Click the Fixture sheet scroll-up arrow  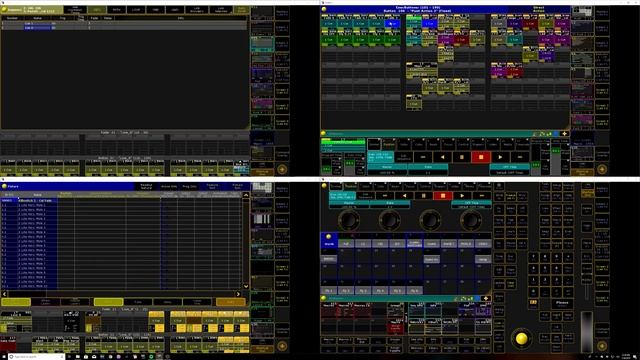tap(246, 196)
